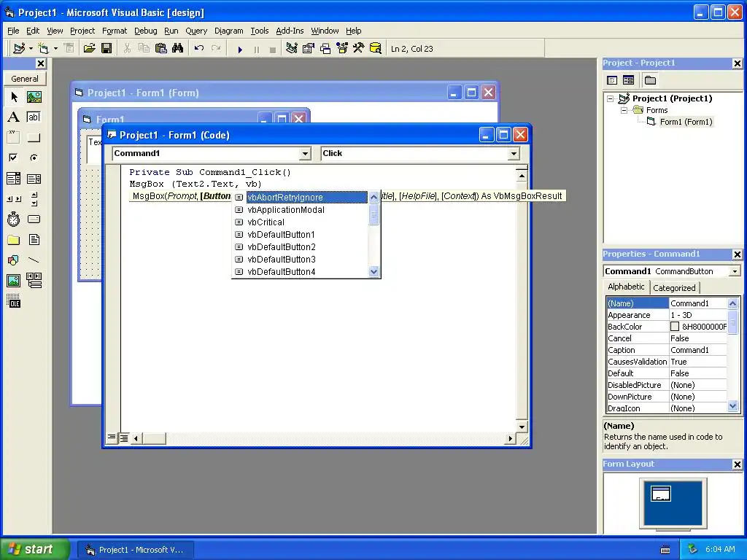Open the Menu Editor from the toolbar
Image resolution: width=747 pixels, height=560 pixels.
pyautogui.click(x=69, y=49)
